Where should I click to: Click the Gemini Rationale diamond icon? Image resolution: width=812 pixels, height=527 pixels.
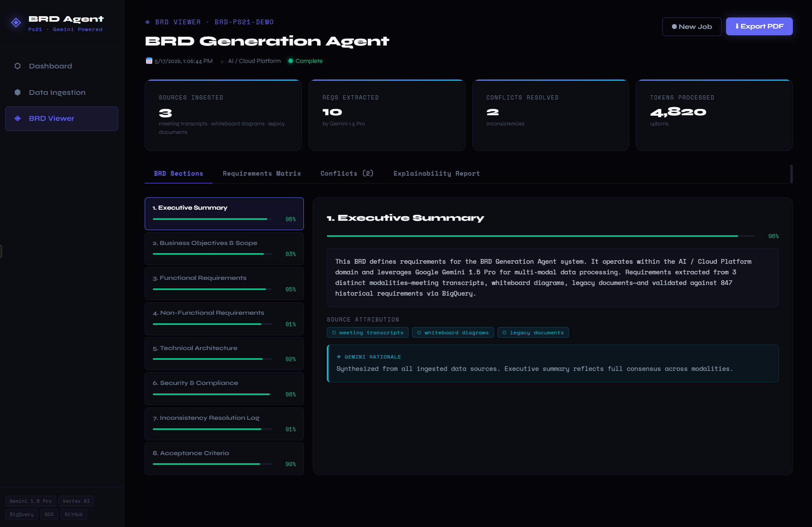click(339, 357)
